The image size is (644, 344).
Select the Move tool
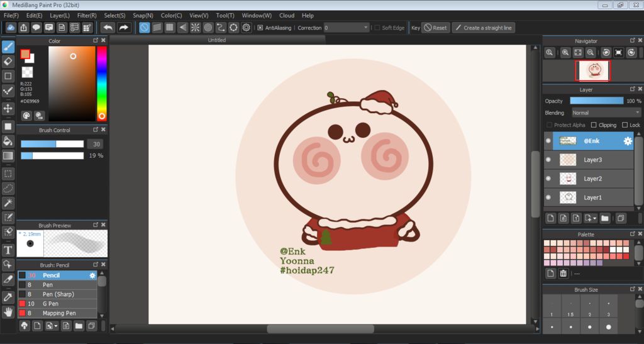[8, 108]
